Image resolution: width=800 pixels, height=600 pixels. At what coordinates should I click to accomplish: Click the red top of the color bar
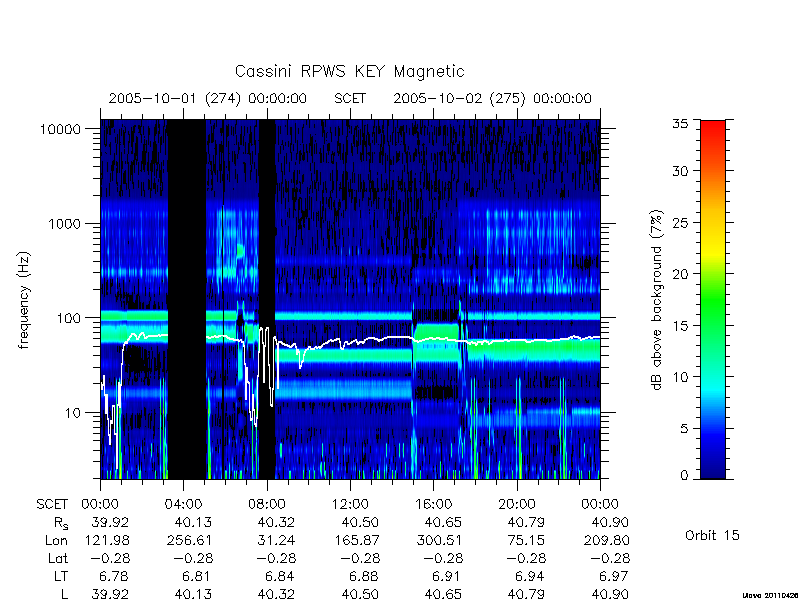(x=713, y=128)
